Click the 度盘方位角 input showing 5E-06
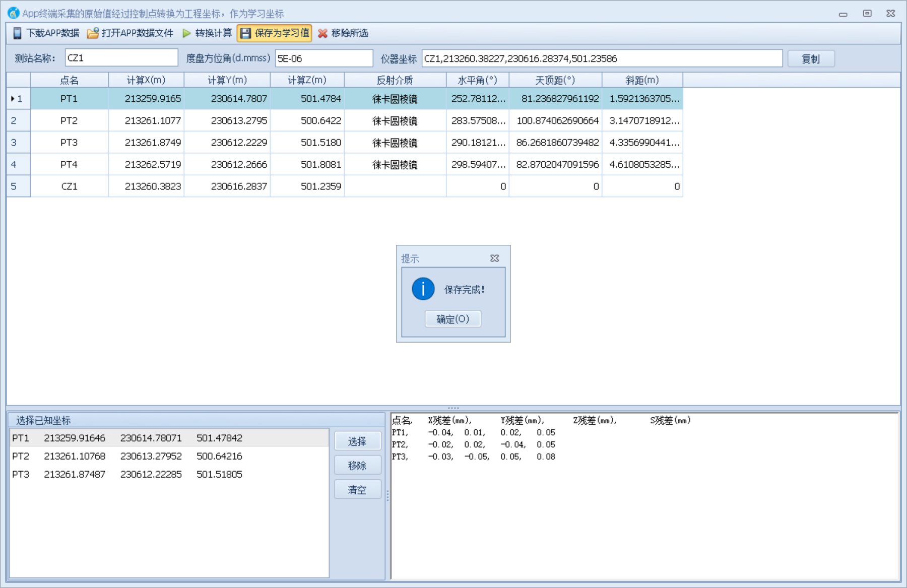 point(324,58)
